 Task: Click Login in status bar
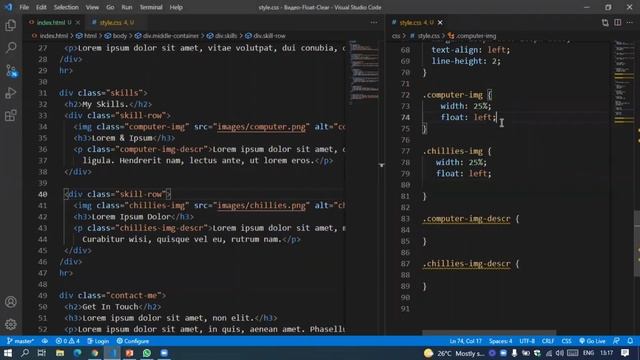[x=98, y=341]
